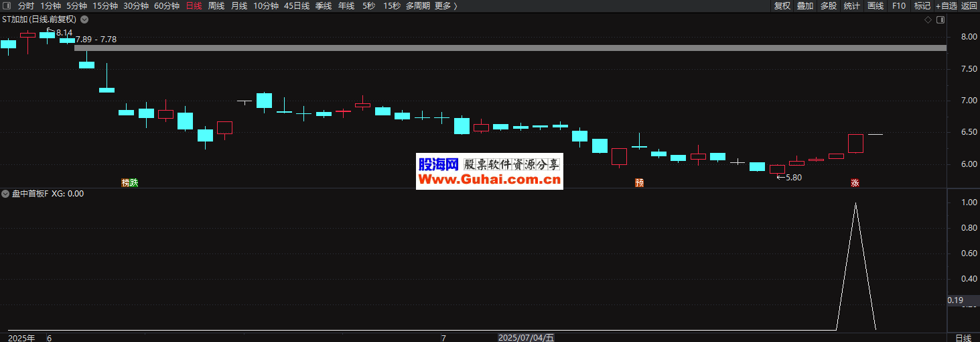This screenshot has width=980, height=342.
Task: Click the 2025年 time axis label
Action: (21, 337)
